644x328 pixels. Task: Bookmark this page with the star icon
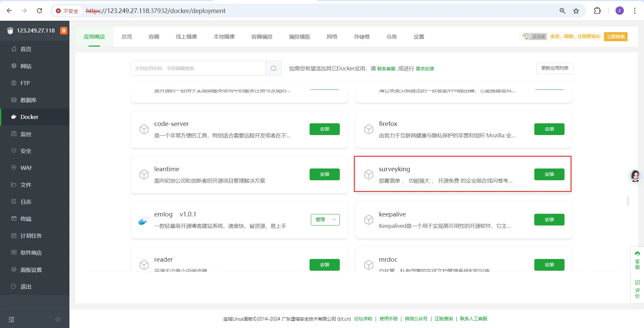576,11
